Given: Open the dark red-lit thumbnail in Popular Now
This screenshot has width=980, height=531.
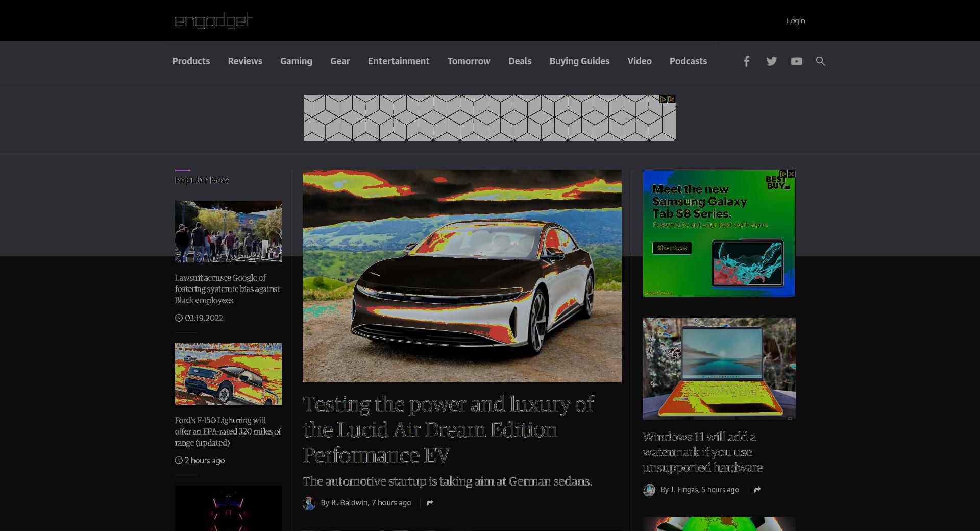Looking at the screenshot, I should pos(228,508).
